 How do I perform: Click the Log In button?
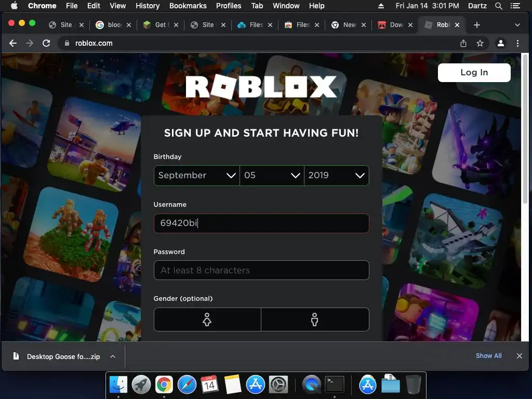[474, 72]
